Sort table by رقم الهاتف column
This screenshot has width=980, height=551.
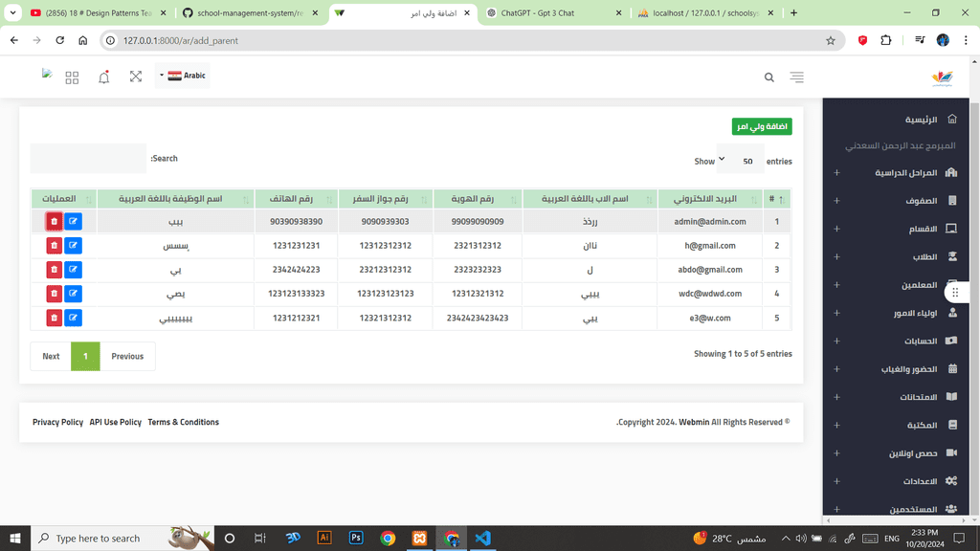(297, 199)
